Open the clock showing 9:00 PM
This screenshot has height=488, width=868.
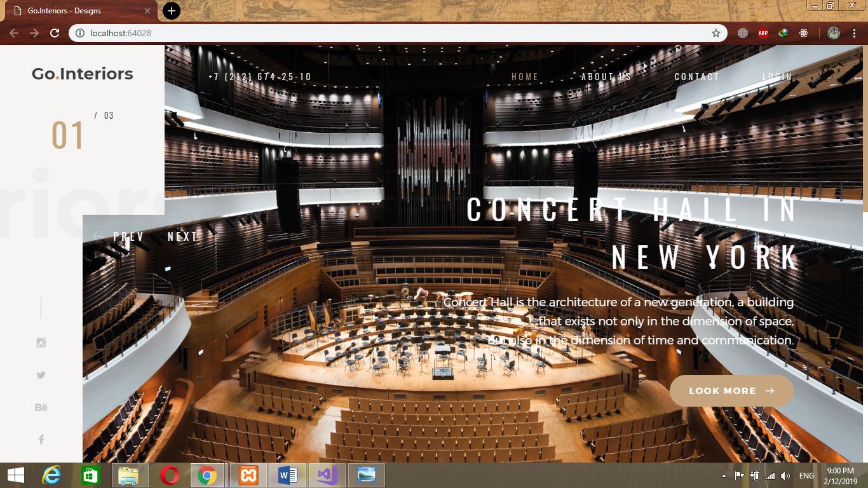pos(841,475)
